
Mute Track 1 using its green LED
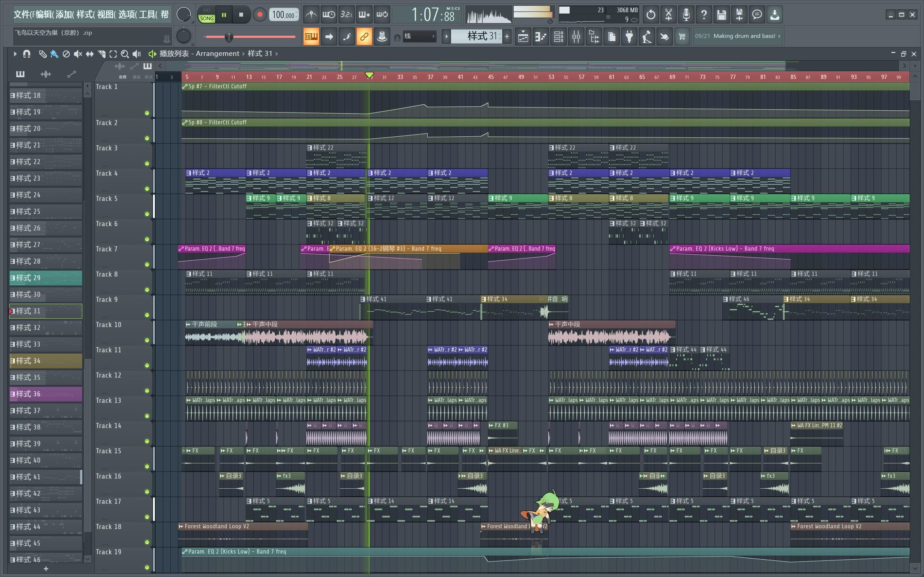pyautogui.click(x=147, y=113)
